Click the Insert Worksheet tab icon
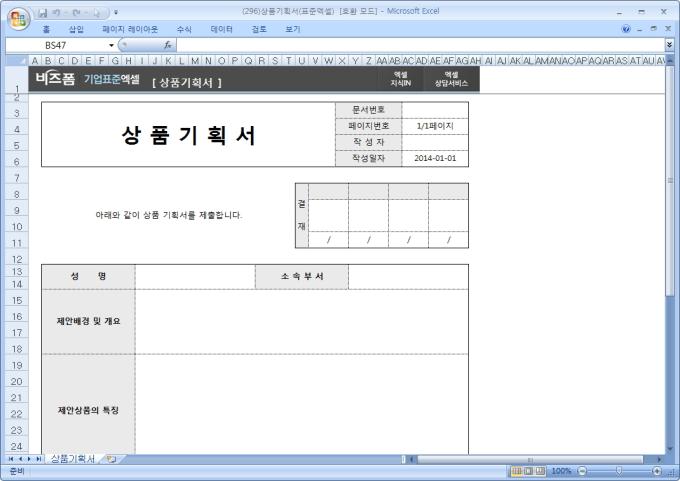This screenshot has width=680, height=481. (111, 459)
